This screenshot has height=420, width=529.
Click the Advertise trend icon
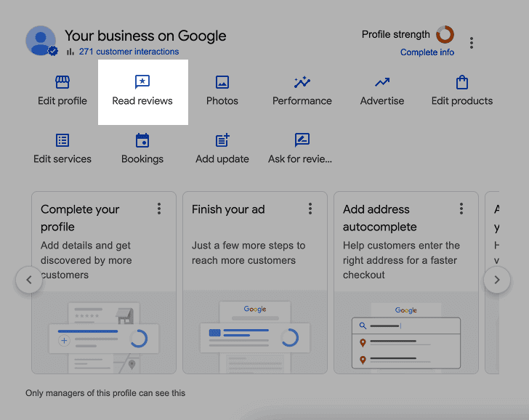coord(382,82)
